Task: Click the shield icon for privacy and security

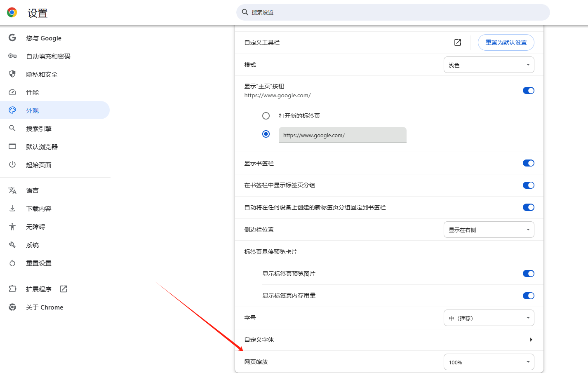Action: pyautogui.click(x=12, y=74)
